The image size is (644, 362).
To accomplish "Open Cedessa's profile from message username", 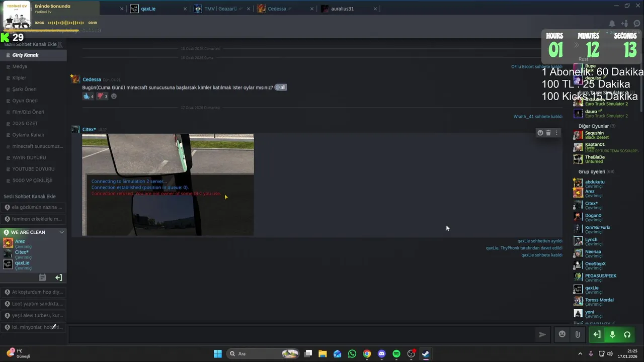I will pyautogui.click(x=92, y=79).
